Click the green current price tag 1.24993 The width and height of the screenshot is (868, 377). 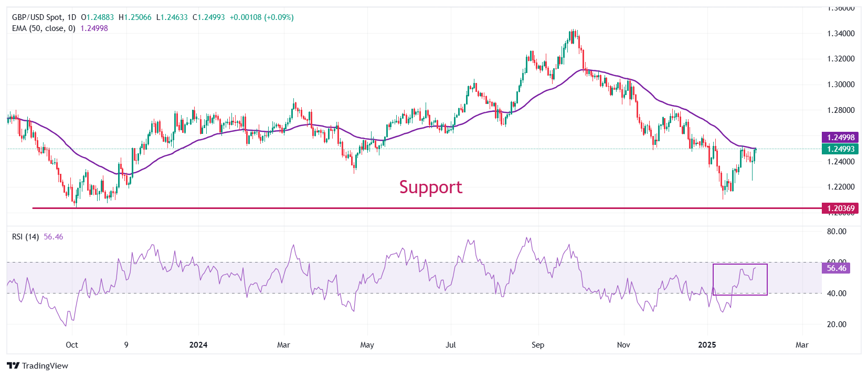841,149
